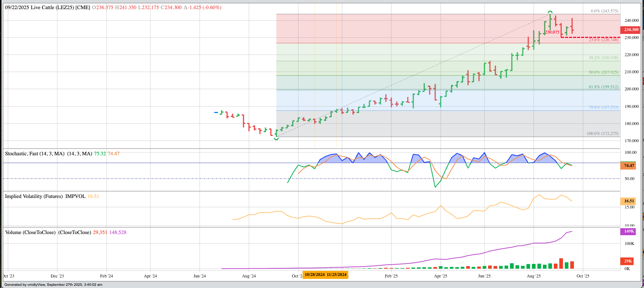The width and height of the screenshot is (644, 288).
Task: Click the orange 74.47 stochastic value tag
Action: 629,166
